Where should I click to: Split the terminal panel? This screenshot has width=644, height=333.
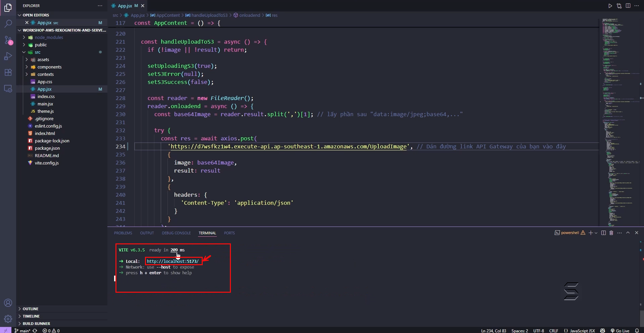tap(603, 233)
